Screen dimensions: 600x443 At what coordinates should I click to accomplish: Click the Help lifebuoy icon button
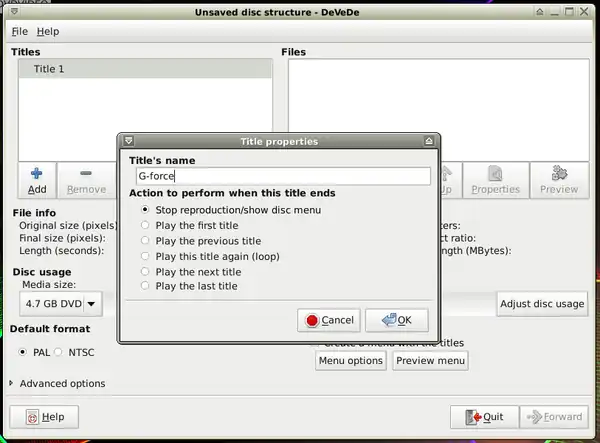pos(32,417)
